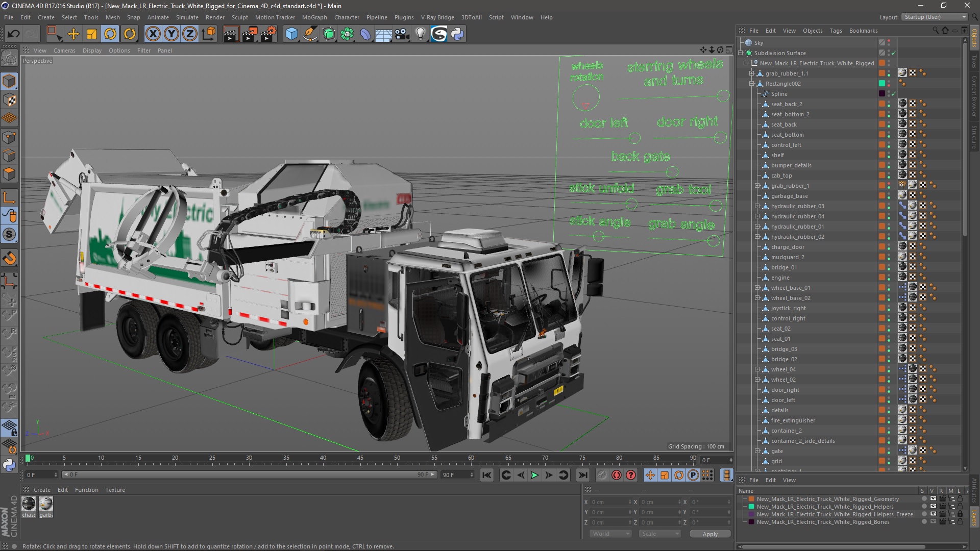Go to end of timeline
This screenshot has height=551, width=980.
pos(582,475)
